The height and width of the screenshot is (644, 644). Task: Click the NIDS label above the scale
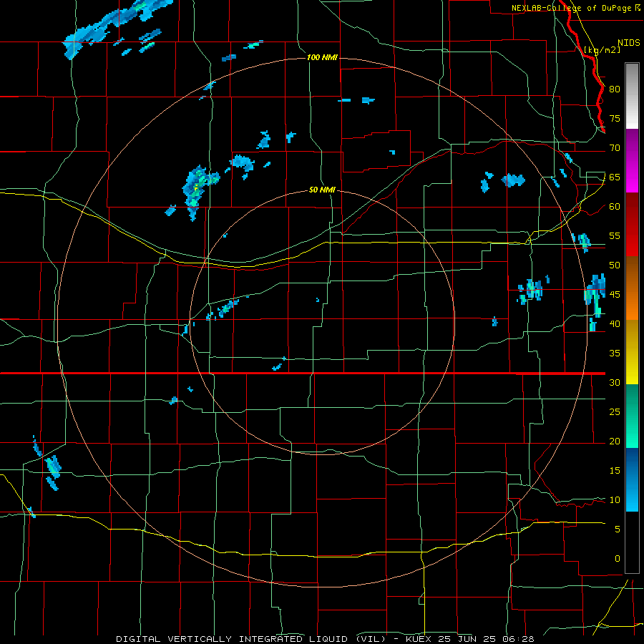628,43
